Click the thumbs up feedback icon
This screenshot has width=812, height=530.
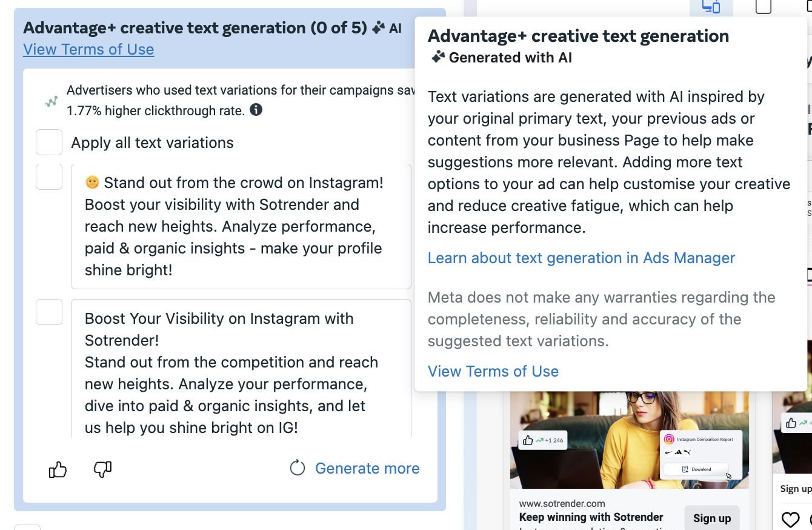[58, 469]
